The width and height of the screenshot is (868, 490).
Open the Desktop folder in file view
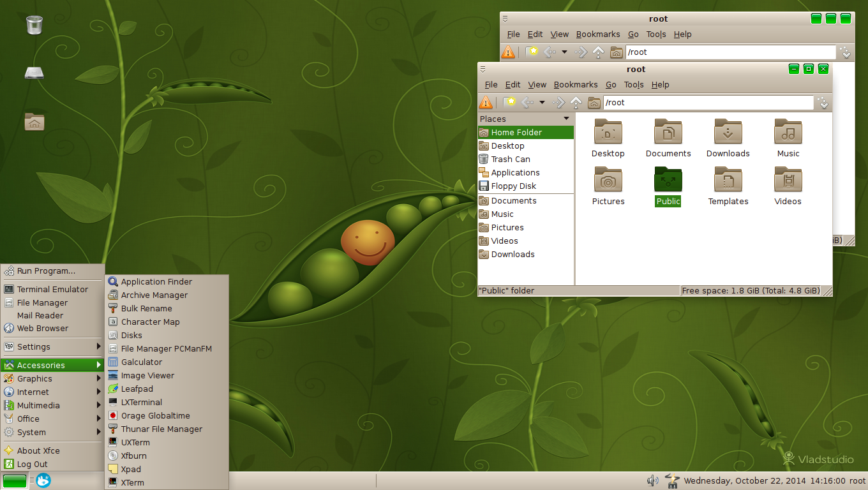[608, 138]
